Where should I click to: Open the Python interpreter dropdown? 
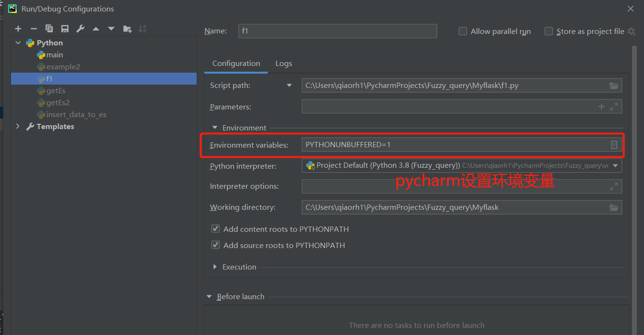point(615,166)
